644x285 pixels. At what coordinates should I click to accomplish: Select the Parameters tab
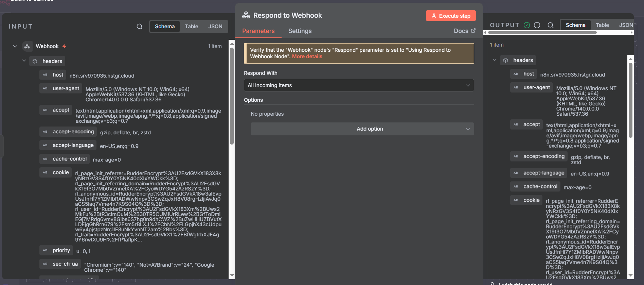258,31
